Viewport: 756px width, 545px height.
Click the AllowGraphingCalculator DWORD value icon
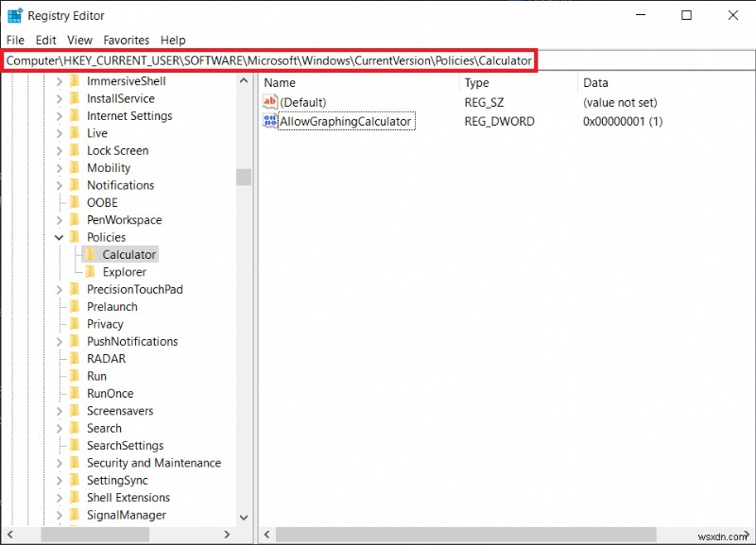point(270,121)
